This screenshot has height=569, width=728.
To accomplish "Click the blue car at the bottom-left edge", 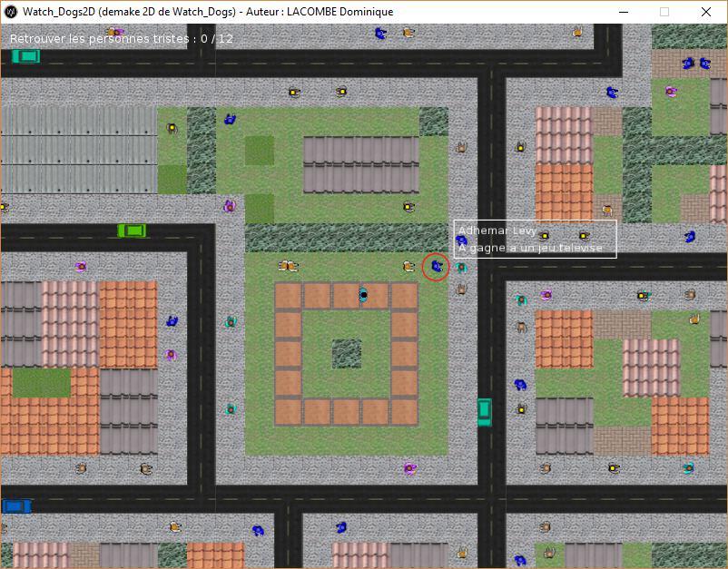I will point(15,506).
